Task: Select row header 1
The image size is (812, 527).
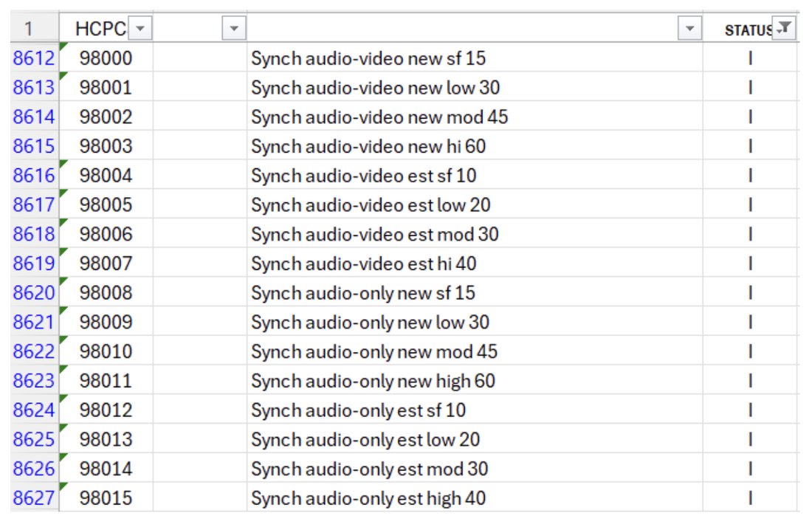Action: point(34,29)
